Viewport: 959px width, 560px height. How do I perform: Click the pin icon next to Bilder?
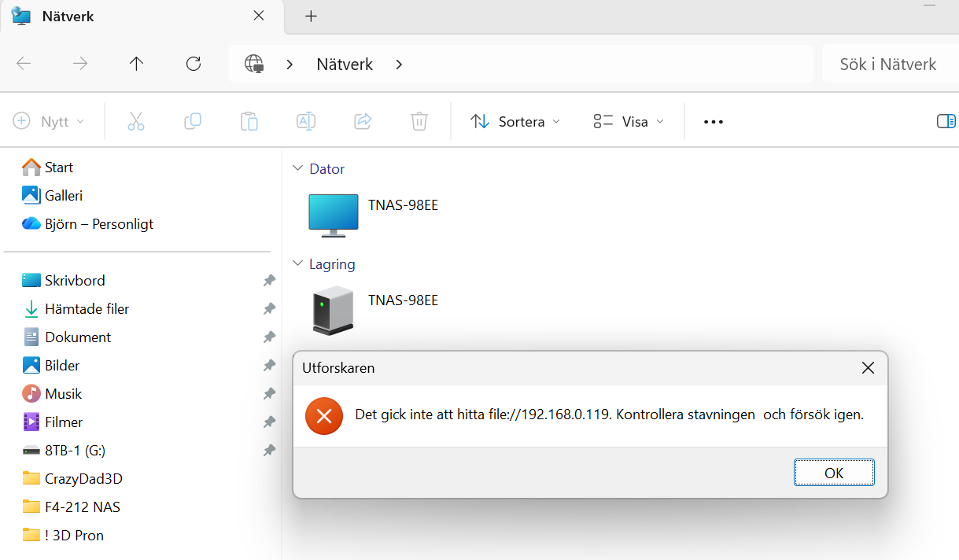(269, 365)
